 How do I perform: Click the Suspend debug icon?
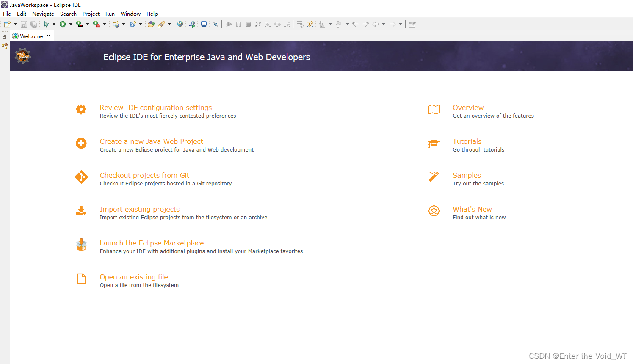pos(238,24)
